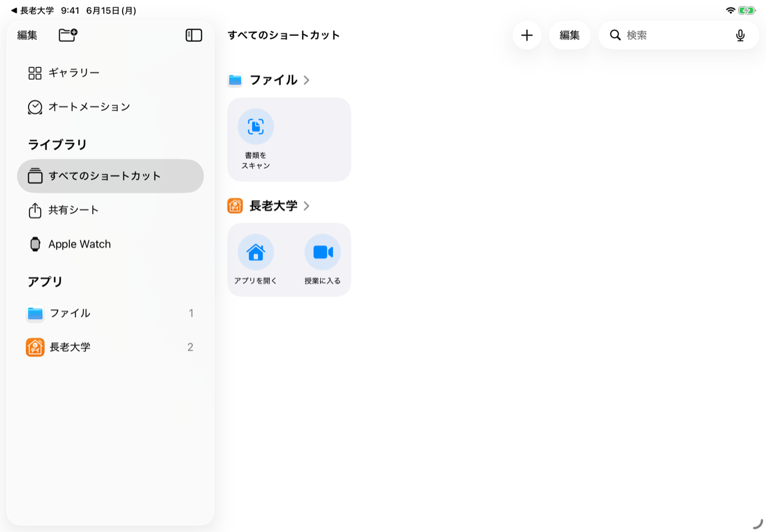Click the ファイル folder icon in header

235,80
